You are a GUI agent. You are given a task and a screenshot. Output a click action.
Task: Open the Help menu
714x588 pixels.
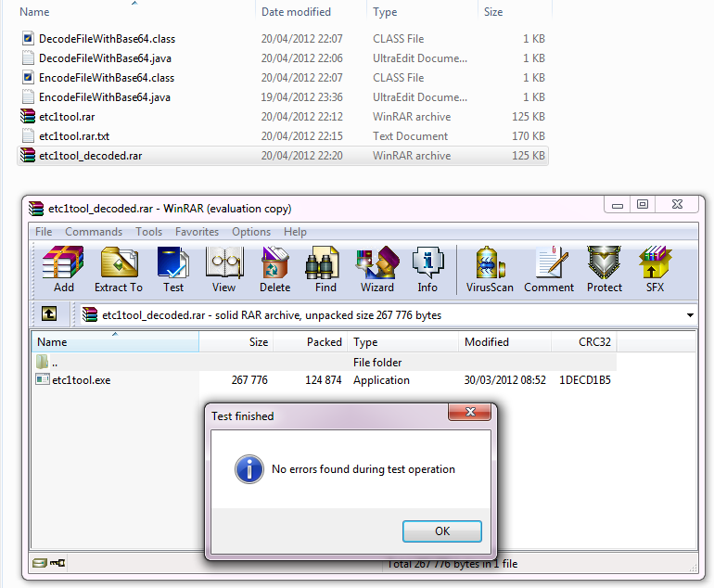pos(295,231)
